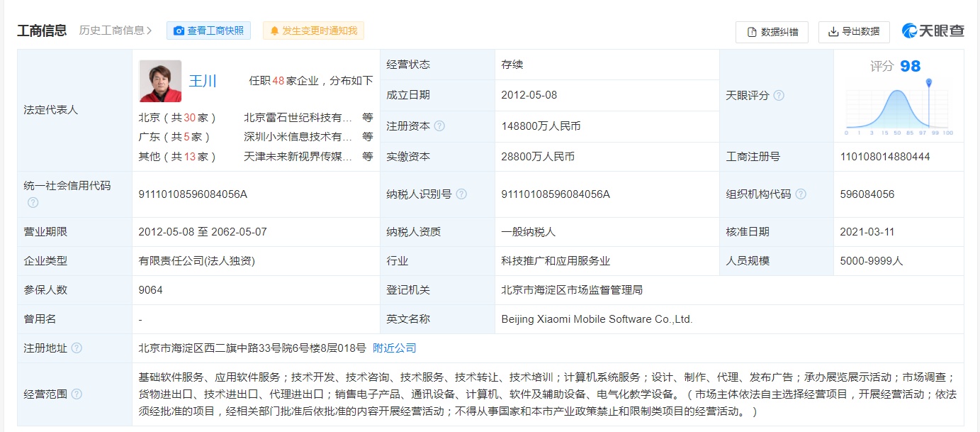Viewport: 980px width, 432px height.
Task: Click company type 有限责任公司(法人独资)
Action: (197, 261)
